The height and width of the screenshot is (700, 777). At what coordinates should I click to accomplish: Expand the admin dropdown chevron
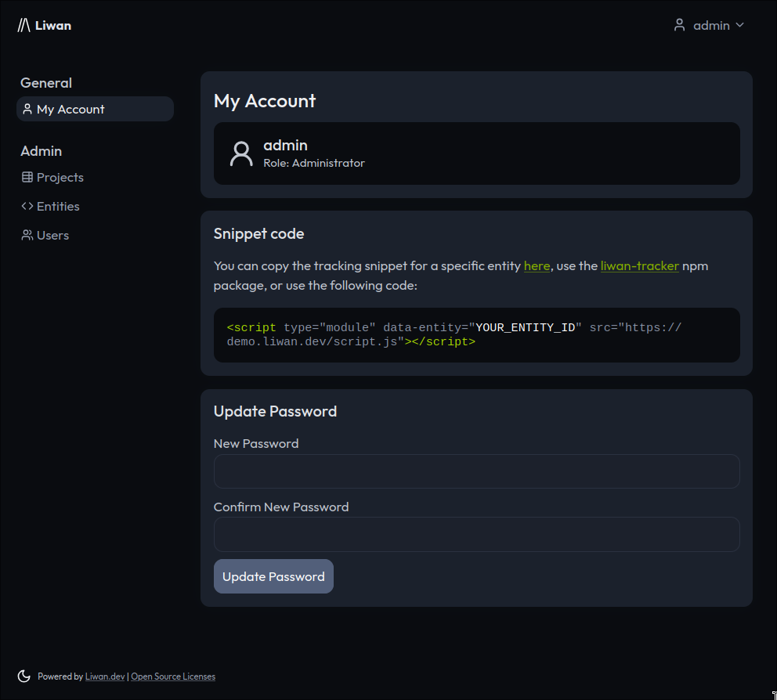pos(740,25)
